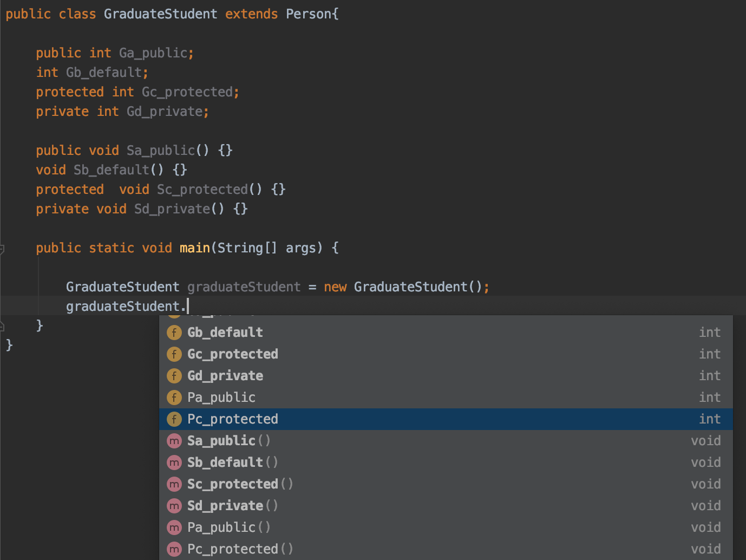Click the Gd_private field name in declaration line
This screenshot has height=560, width=746.
(x=165, y=112)
